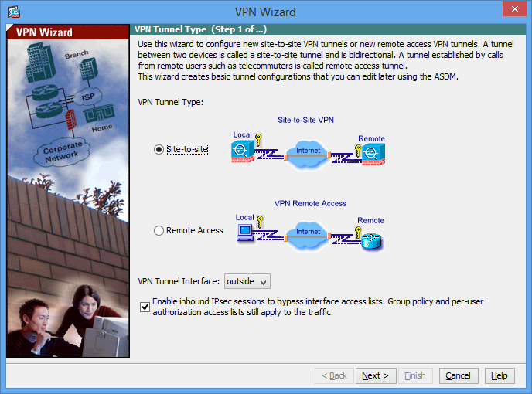
Task: Click the Home building in sidebar image
Action: pyautogui.click(x=99, y=114)
